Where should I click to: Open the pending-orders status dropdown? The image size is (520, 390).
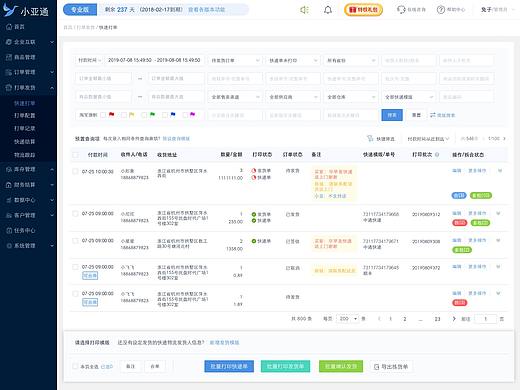235,60
